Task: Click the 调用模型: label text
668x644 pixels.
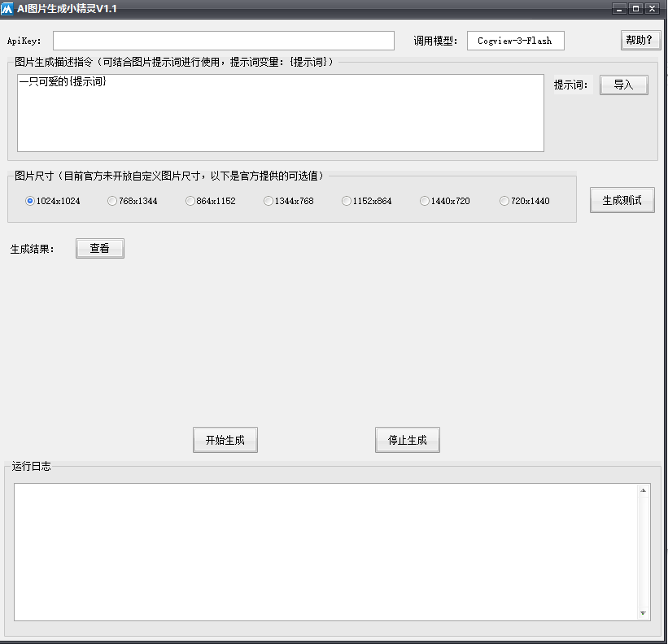Action: tap(435, 41)
